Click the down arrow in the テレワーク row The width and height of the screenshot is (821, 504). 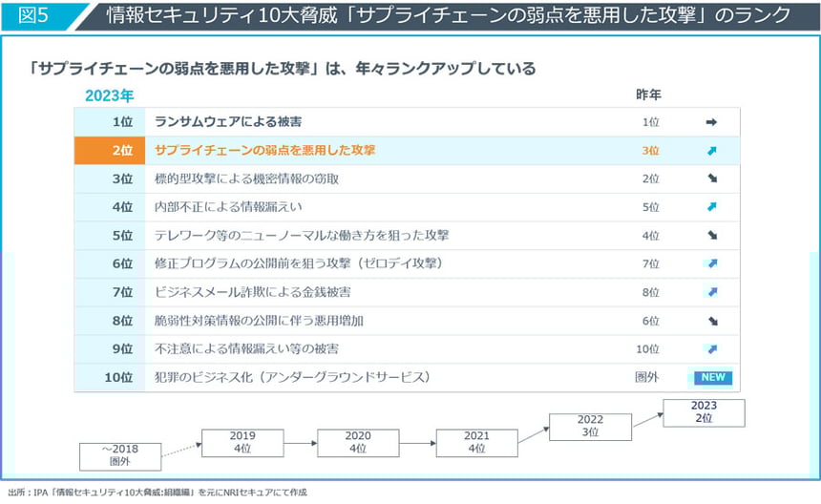(712, 235)
